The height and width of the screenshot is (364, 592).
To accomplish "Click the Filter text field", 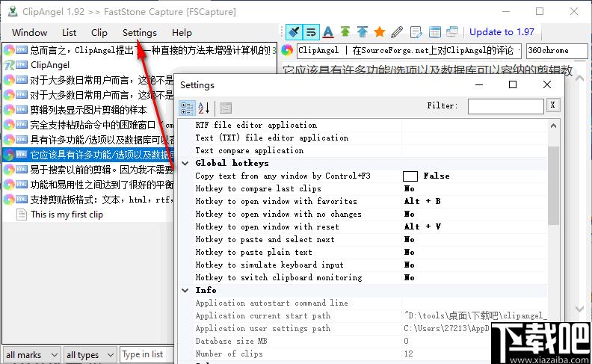I will 505,106.
